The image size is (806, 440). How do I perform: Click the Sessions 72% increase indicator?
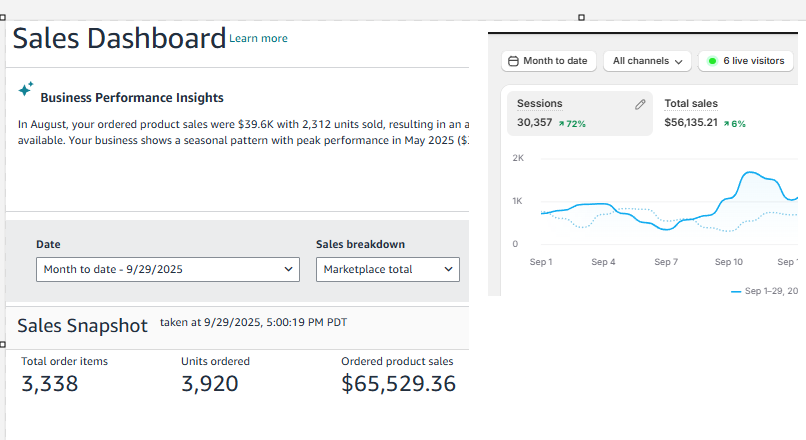[572, 124]
